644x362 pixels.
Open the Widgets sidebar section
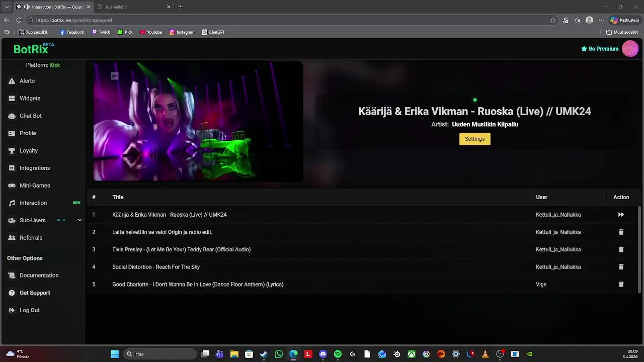click(24, 99)
